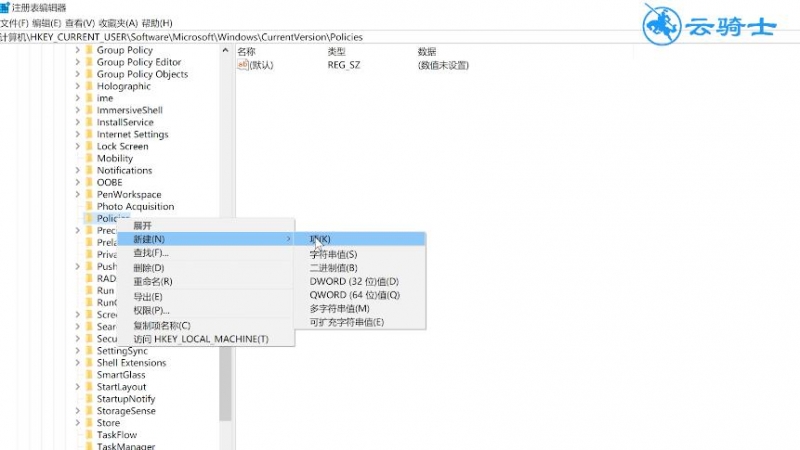The image size is (800, 450).
Task: Click the (默认) string value icon
Action: [x=243, y=65]
